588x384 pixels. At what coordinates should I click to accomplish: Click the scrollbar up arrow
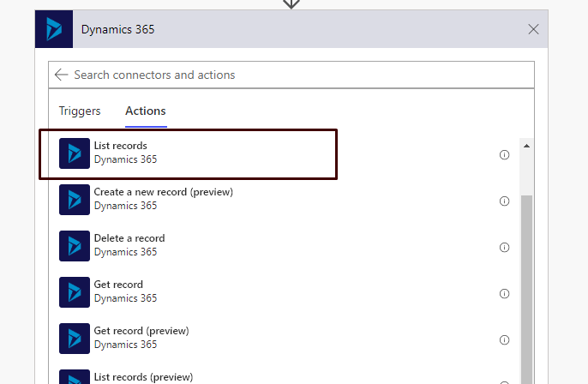[526, 147]
